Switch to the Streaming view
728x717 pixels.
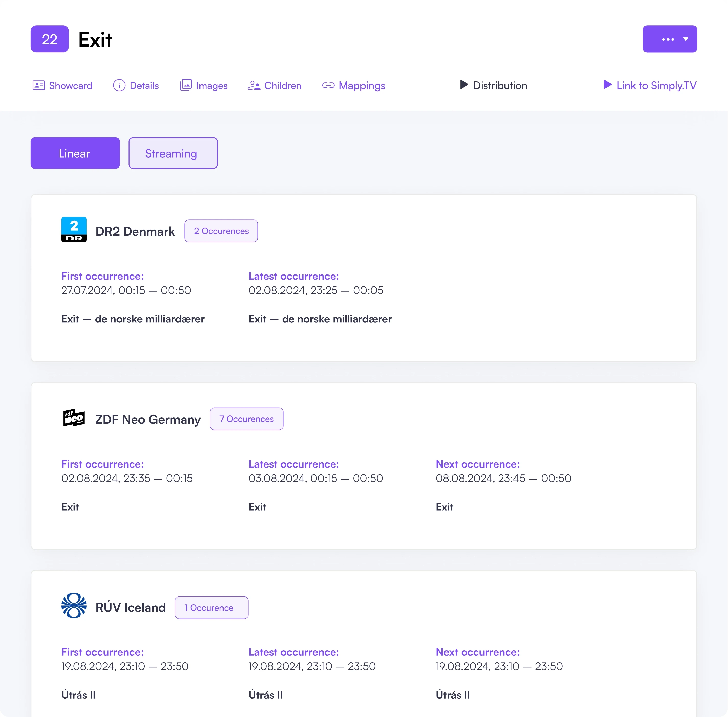click(x=173, y=153)
